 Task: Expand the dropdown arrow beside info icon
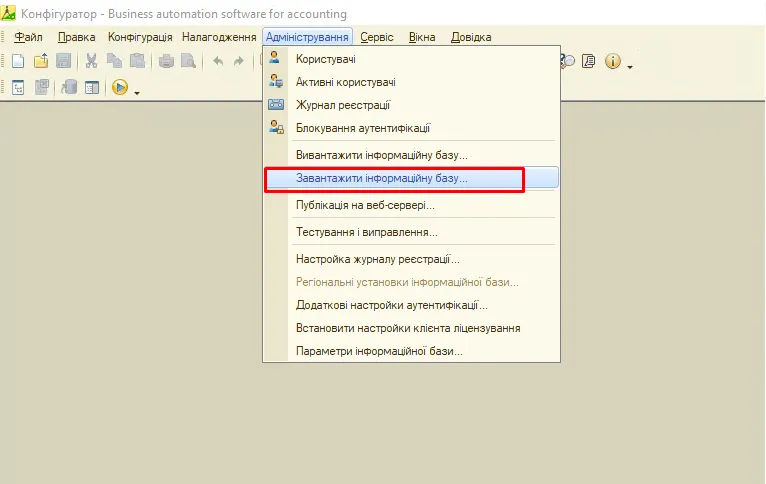[630, 67]
